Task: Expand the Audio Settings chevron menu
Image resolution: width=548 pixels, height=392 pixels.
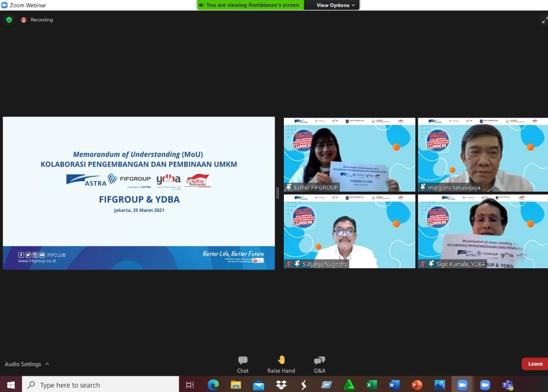Action: pos(47,364)
